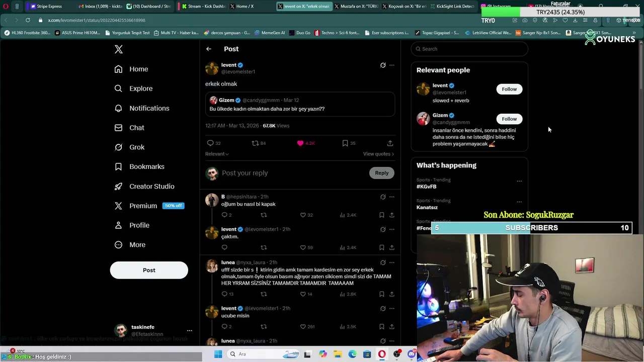Screen dimensions: 644x362
Task: Follow levent in Relevant people
Action: [x=509, y=89]
